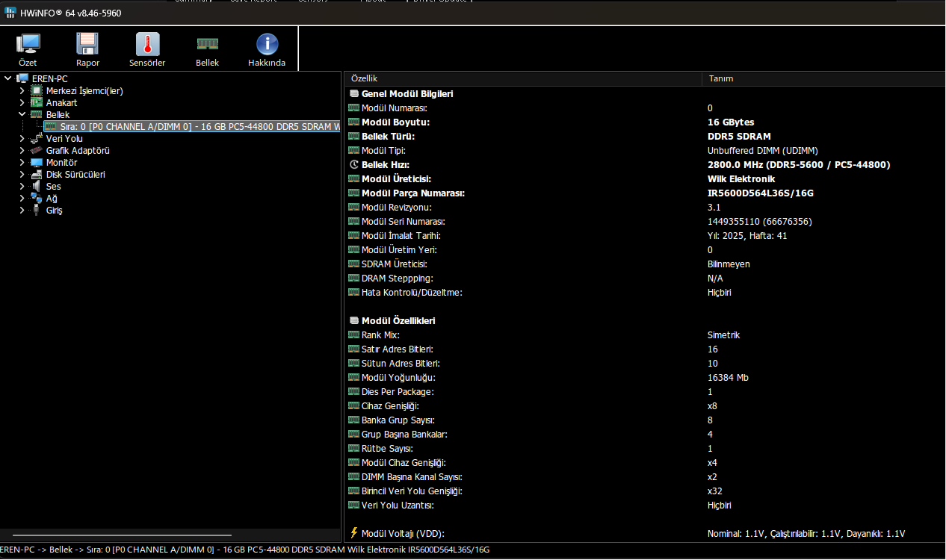Click the Monitör display icon
This screenshot has height=560, width=946.
click(x=37, y=162)
